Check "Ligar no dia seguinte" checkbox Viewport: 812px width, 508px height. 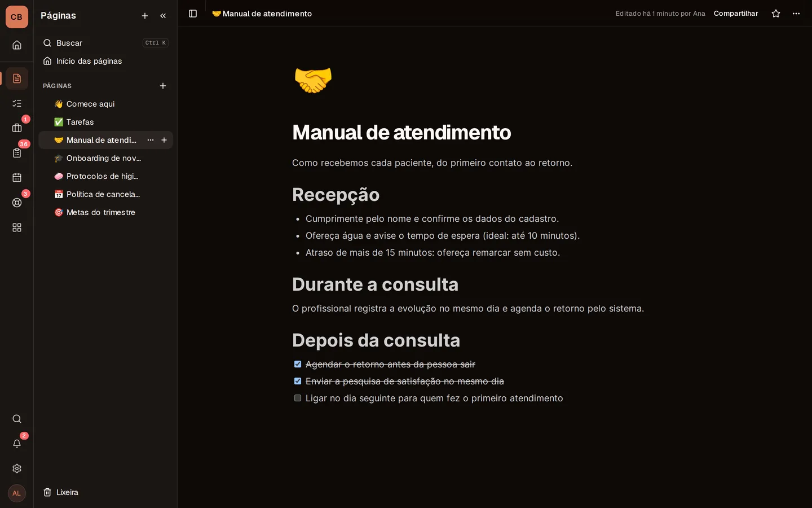tap(298, 398)
